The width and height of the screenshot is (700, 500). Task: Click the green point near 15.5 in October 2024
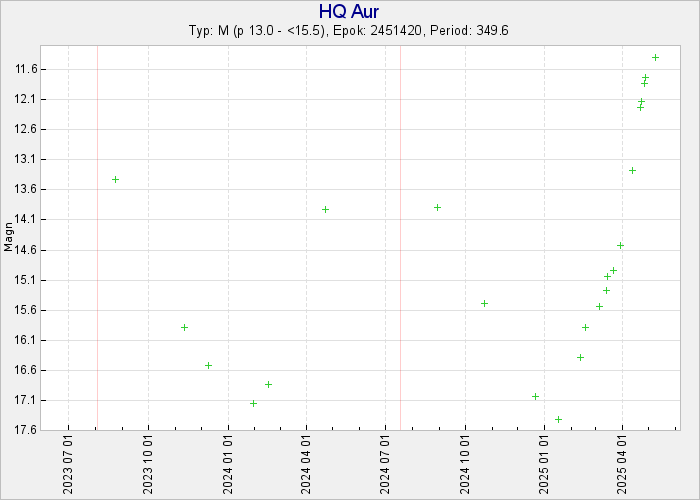[484, 303]
